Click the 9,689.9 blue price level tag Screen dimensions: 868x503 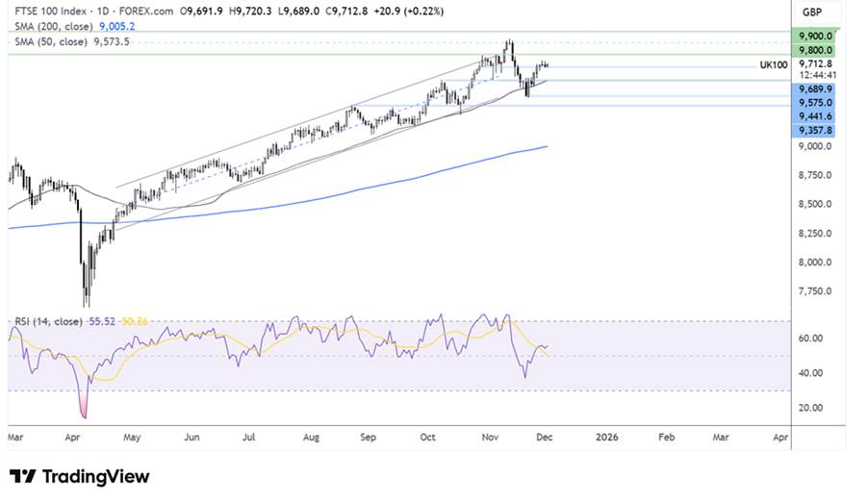click(x=813, y=88)
